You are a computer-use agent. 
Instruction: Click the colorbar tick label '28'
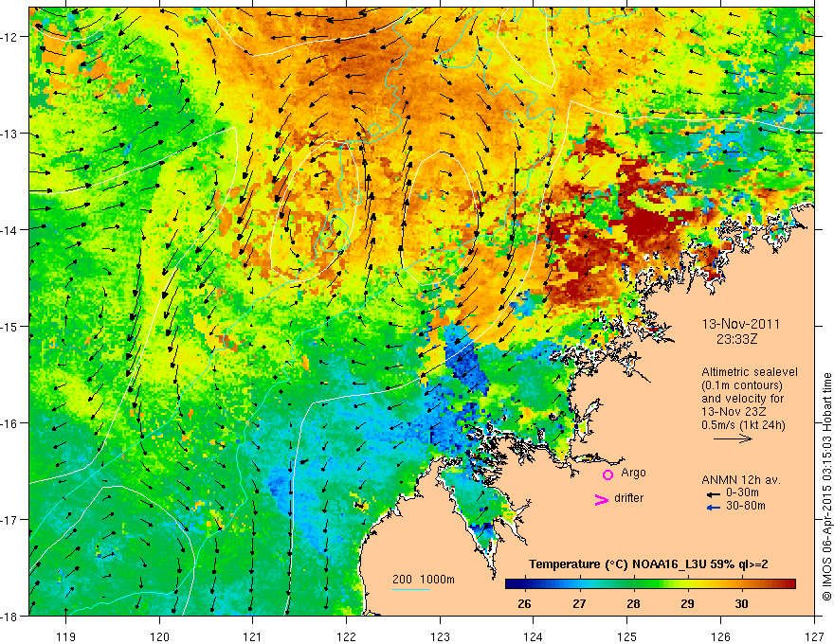tap(633, 603)
